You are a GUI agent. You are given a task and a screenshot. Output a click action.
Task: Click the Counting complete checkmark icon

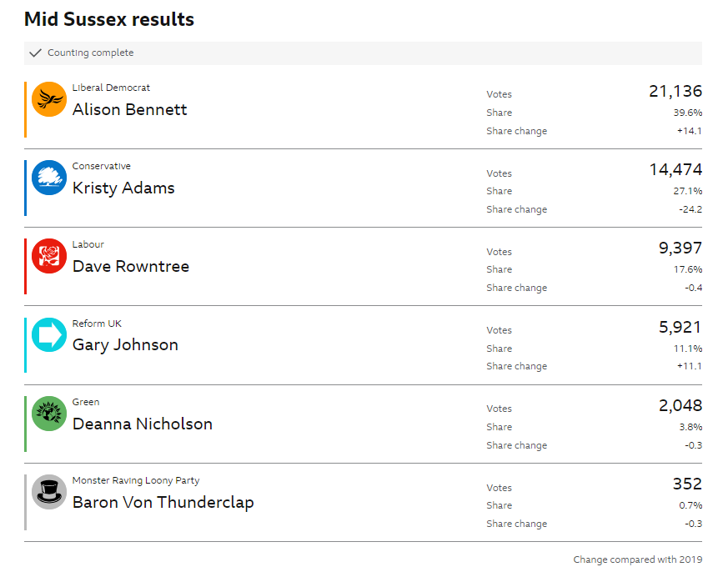(x=35, y=53)
